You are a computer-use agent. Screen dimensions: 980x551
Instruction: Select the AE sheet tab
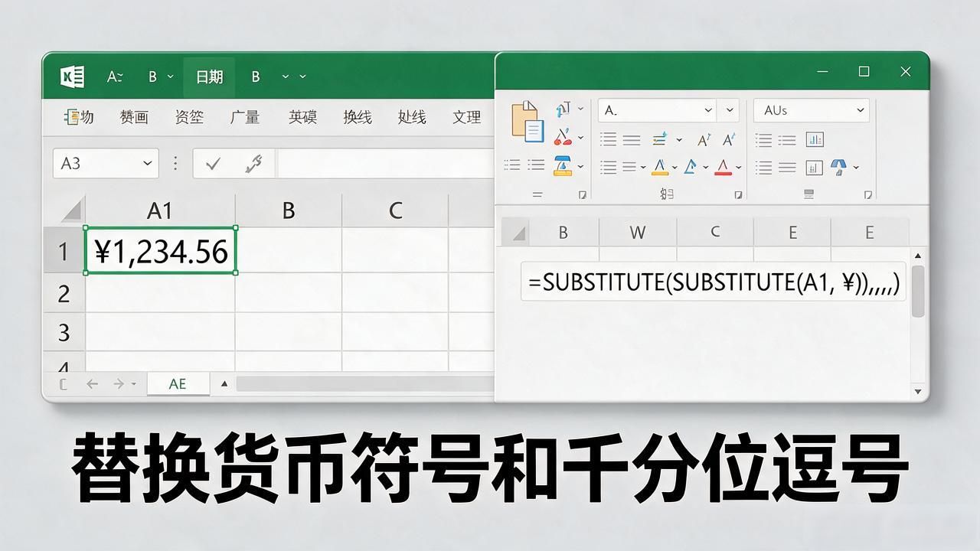tap(178, 384)
